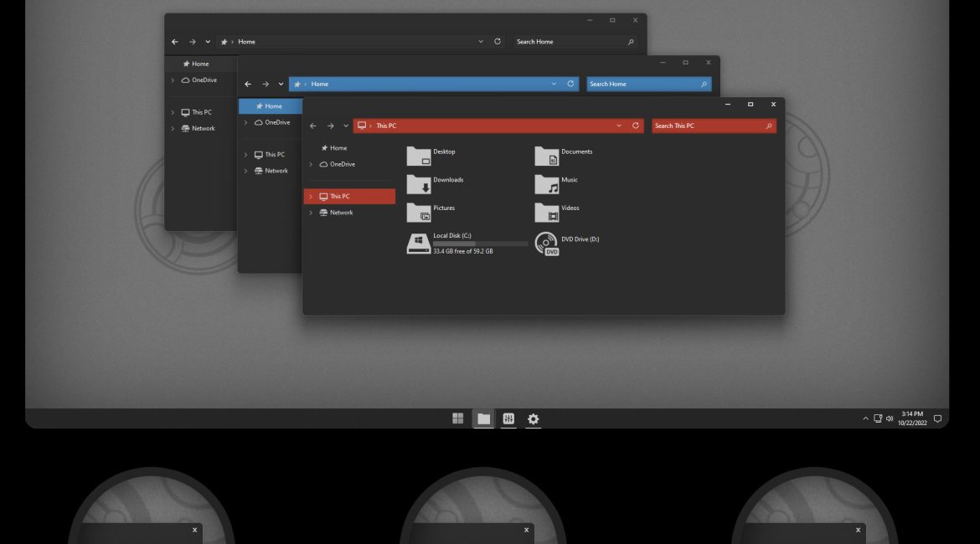Click the network icon in system tray
980x544 pixels.
click(878, 418)
